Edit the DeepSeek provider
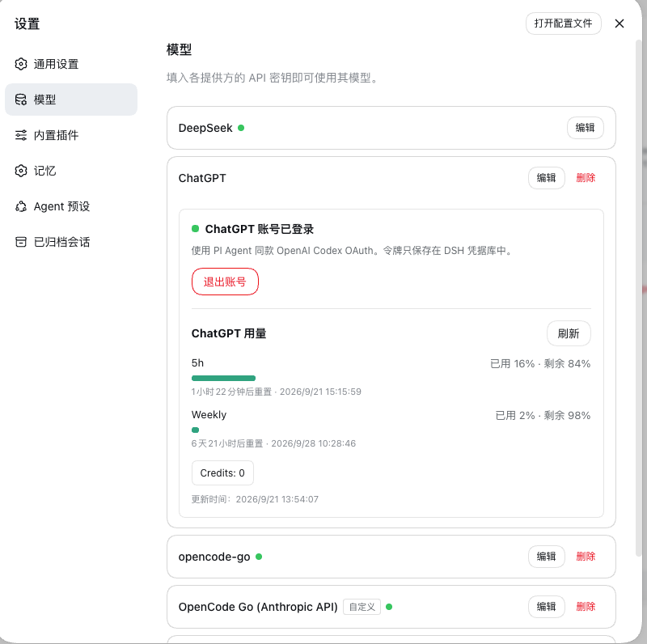Image resolution: width=647 pixels, height=644 pixels. point(585,128)
